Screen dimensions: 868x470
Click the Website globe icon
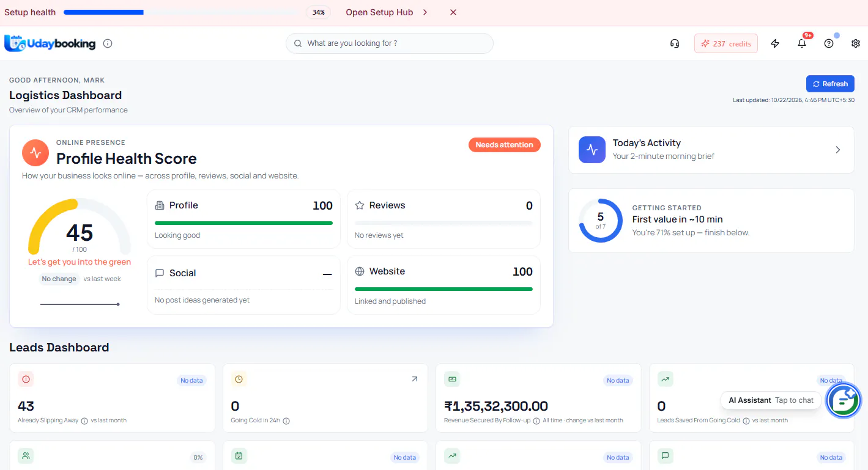tap(360, 271)
